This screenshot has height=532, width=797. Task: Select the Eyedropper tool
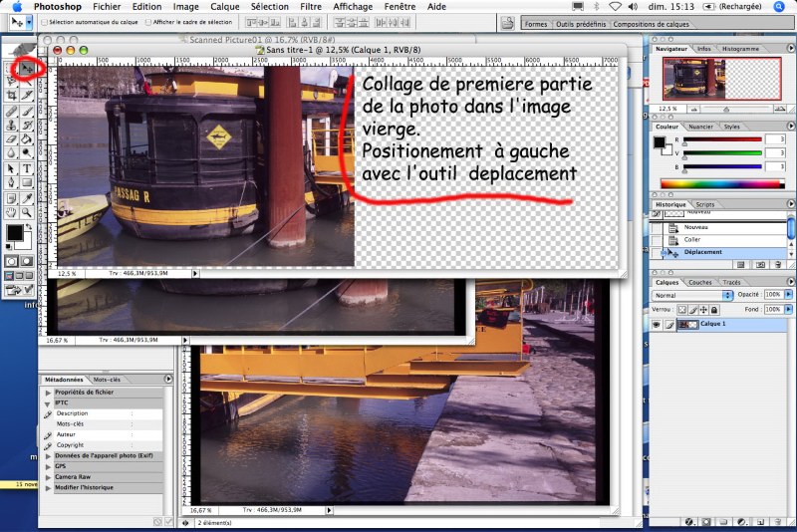pos(27,198)
